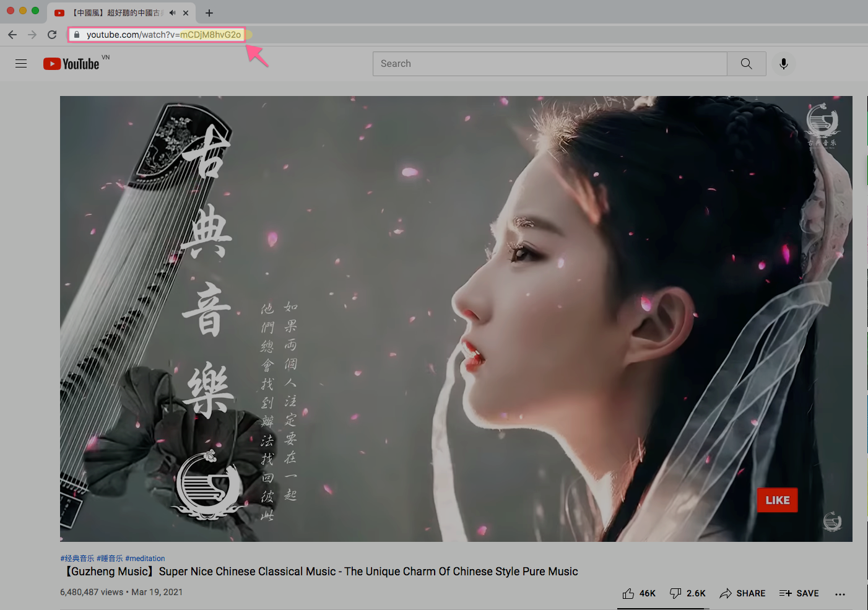The image size is (868, 610).
Task: Click the channel watermark in the video corner
Action: (832, 521)
